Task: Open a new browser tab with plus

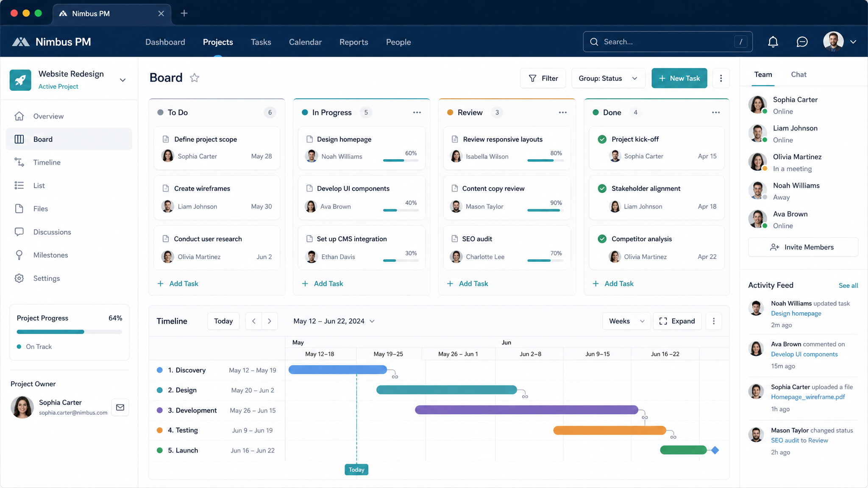Action: pos(184,13)
